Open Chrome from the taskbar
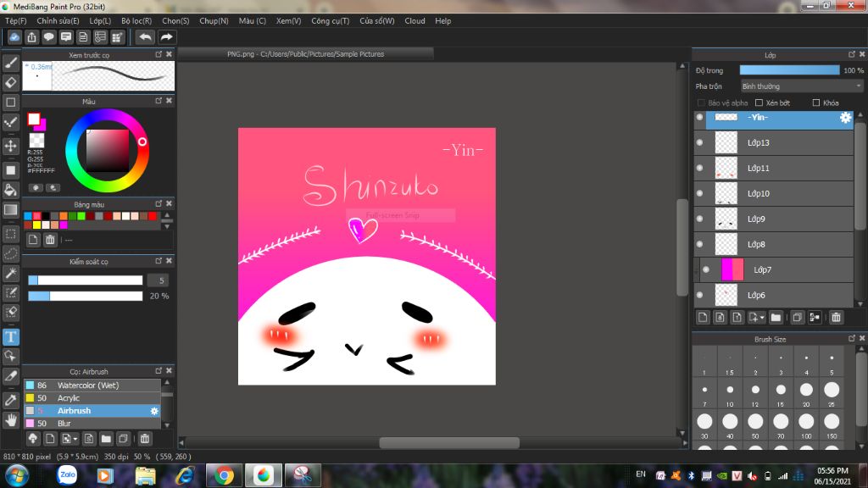This screenshot has height=488, width=868. coord(224,475)
